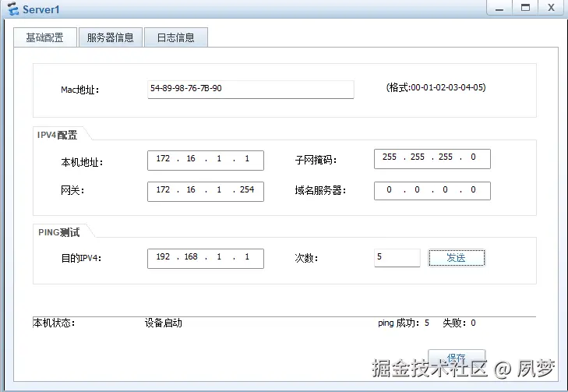Click the 保存 button
This screenshot has width=568, height=392.
tap(457, 357)
